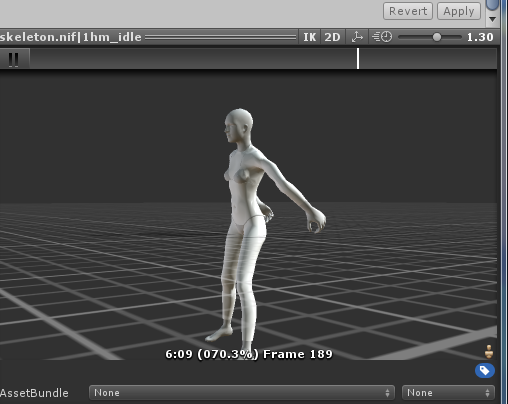The image size is (508, 404).
Task: Click the blue asset label tag icon
Action: [x=485, y=371]
